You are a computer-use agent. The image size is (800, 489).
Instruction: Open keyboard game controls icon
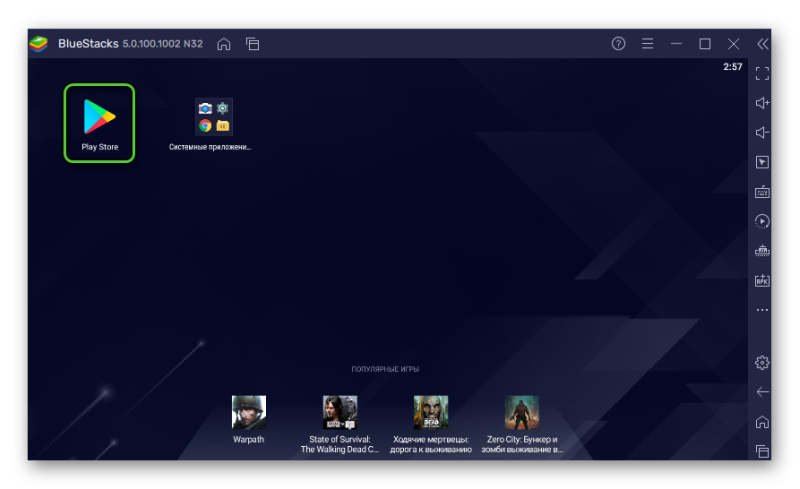(x=762, y=192)
